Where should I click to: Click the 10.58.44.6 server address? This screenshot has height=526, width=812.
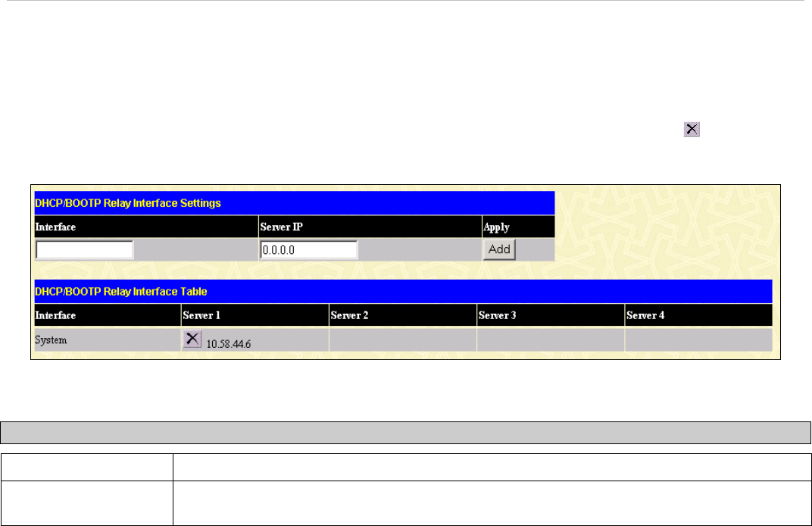click(x=229, y=344)
